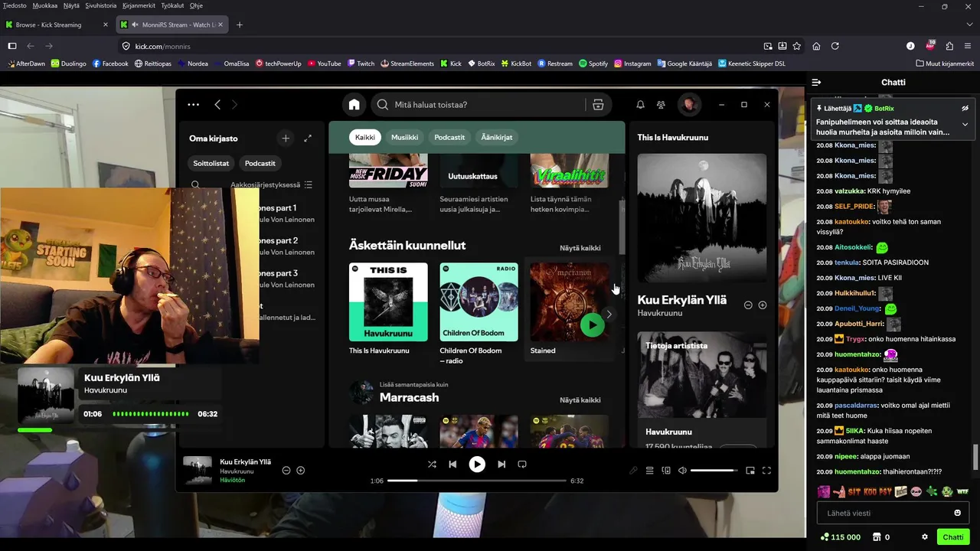The image size is (980, 551).
Task: Open Uutuuskattaus playlist card
Action: click(x=479, y=184)
